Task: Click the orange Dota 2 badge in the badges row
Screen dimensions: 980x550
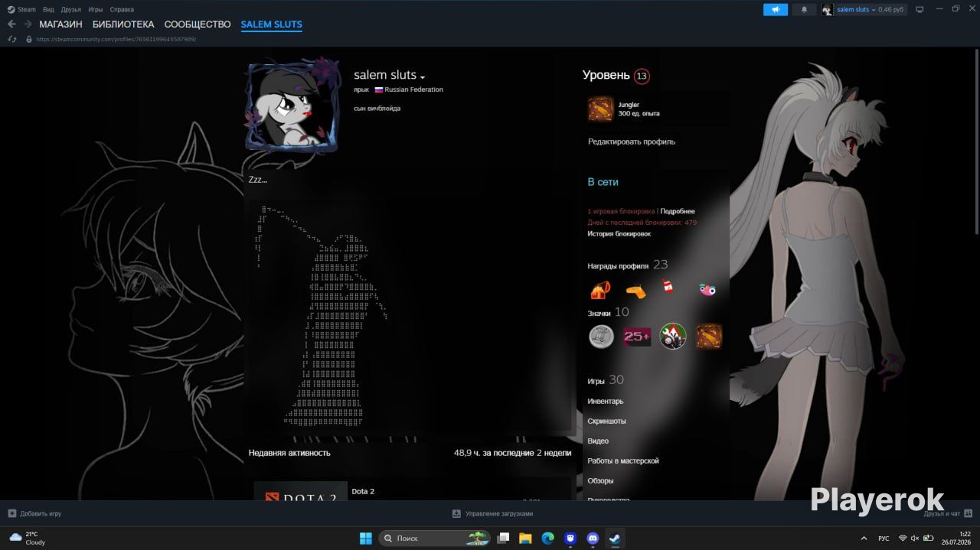Action: coord(709,337)
